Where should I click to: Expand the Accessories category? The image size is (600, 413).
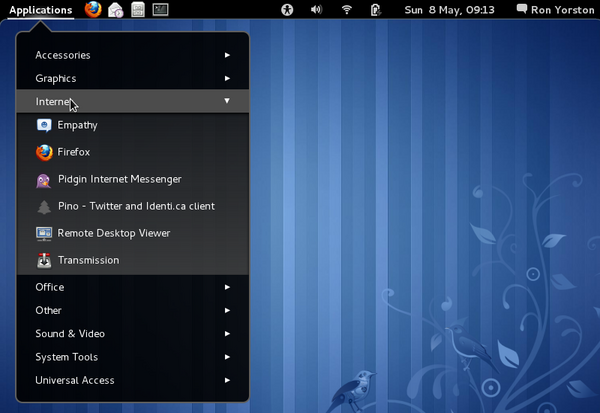[x=133, y=55]
